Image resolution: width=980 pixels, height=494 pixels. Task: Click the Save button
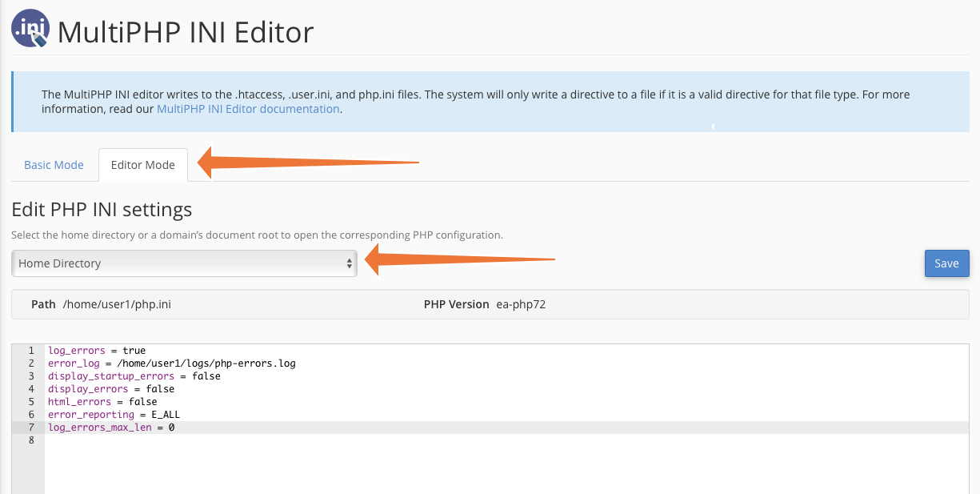point(946,263)
